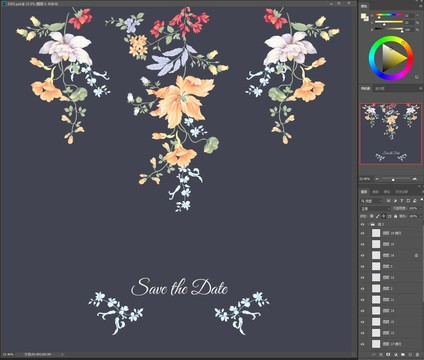Image resolution: width=424 pixels, height=360 pixels.
Task: Click the search magnifier in layer filter
Action: [363, 201]
